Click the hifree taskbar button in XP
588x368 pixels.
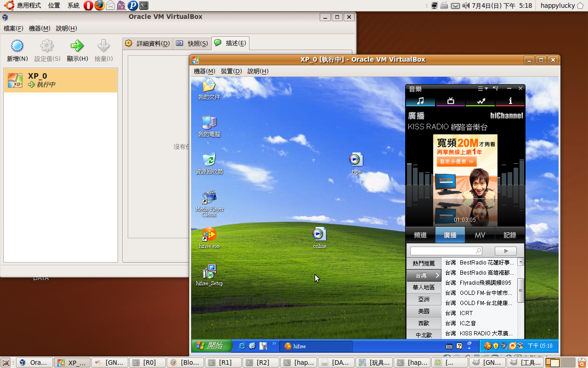(x=316, y=346)
